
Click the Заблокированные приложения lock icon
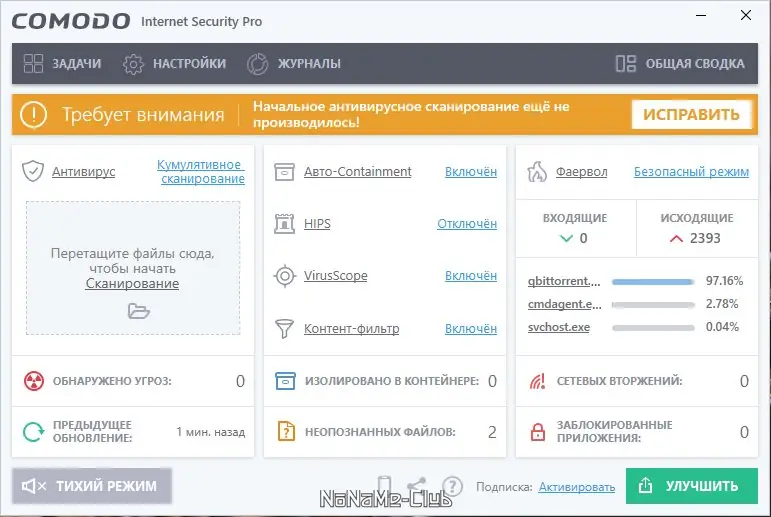click(538, 432)
